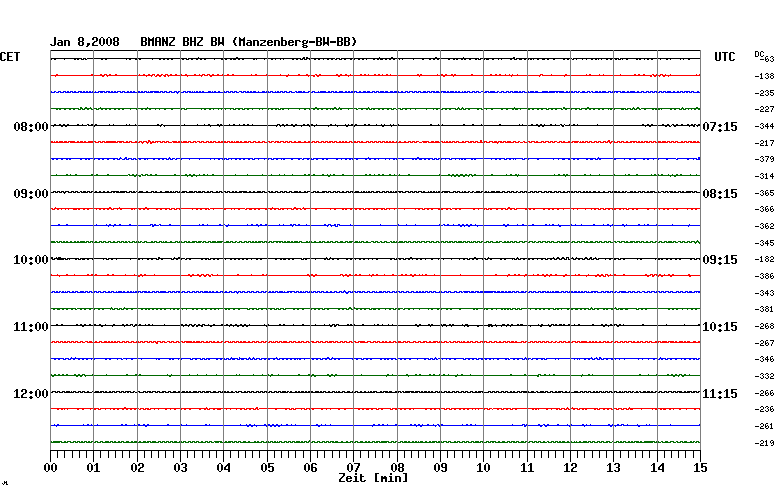Click the DC offset value -381
The width and height of the screenshot is (780, 494).
pos(765,309)
